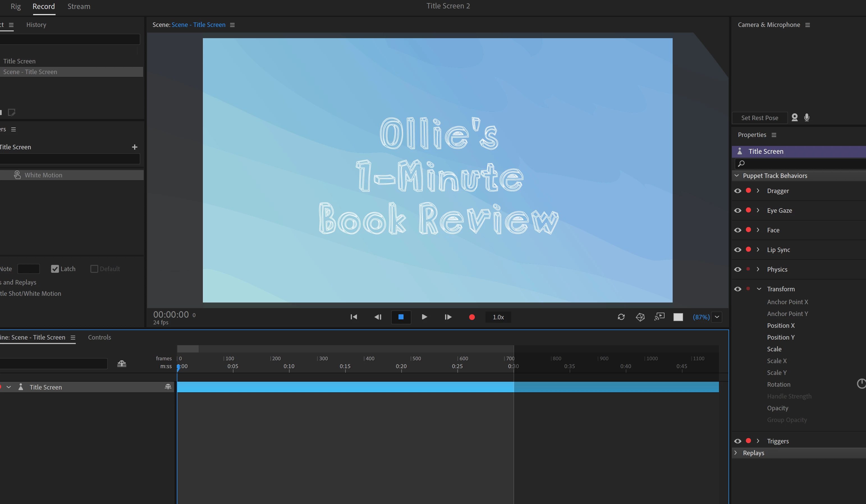Switch to the Rig tab
Viewport: 866px width, 504px height.
(x=15, y=6)
